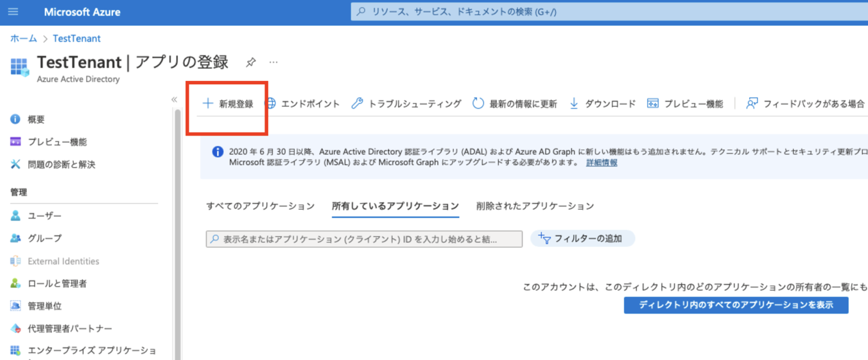Screen dimensions: 868x360
Task: Open トラブルシューティング troubleshooting
Action: point(406,104)
